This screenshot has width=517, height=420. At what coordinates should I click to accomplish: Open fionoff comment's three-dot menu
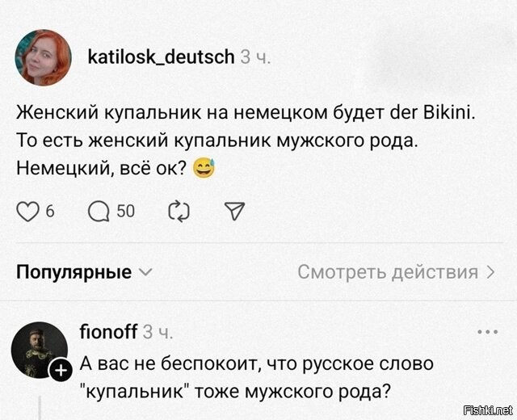pos(489,331)
